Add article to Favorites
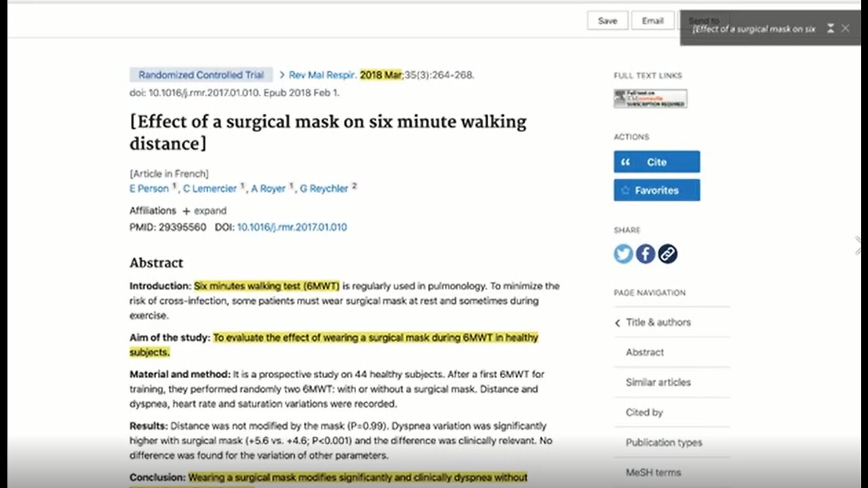This screenshot has height=488, width=868. (x=656, y=190)
